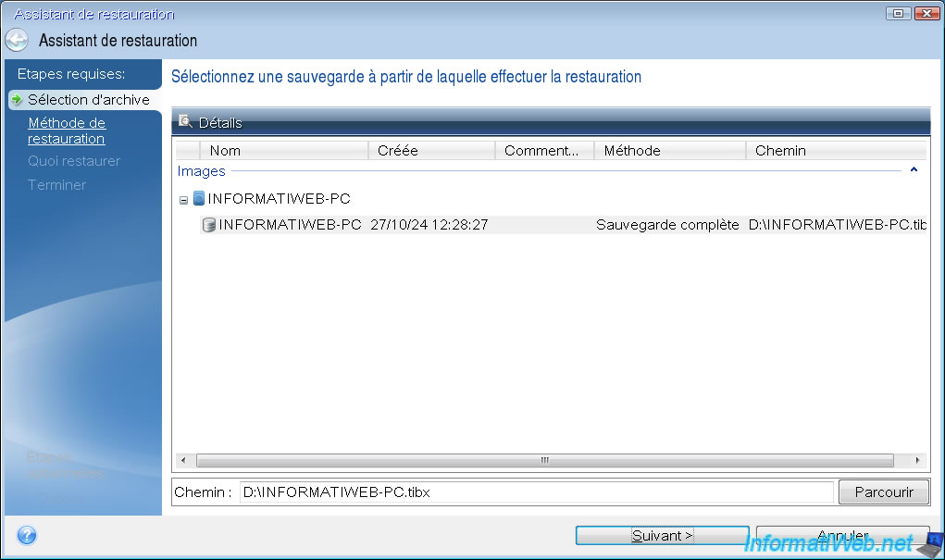The width and height of the screenshot is (945, 560).
Task: Collapse the Images group chevron
Action: coord(914,171)
